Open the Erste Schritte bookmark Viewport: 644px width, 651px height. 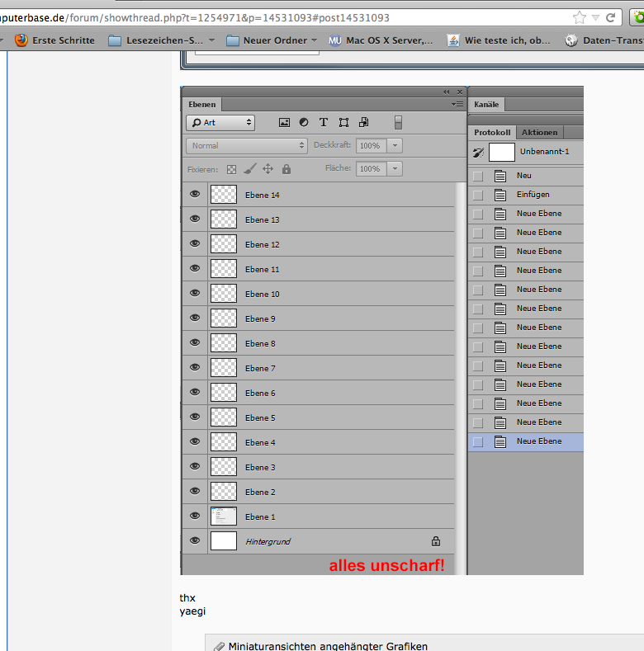tap(54, 40)
